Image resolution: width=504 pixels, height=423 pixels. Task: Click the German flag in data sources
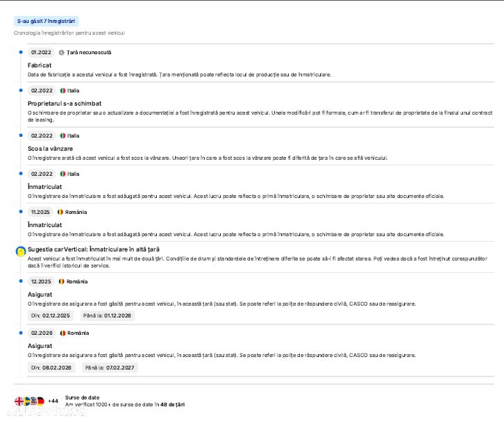click(40, 401)
